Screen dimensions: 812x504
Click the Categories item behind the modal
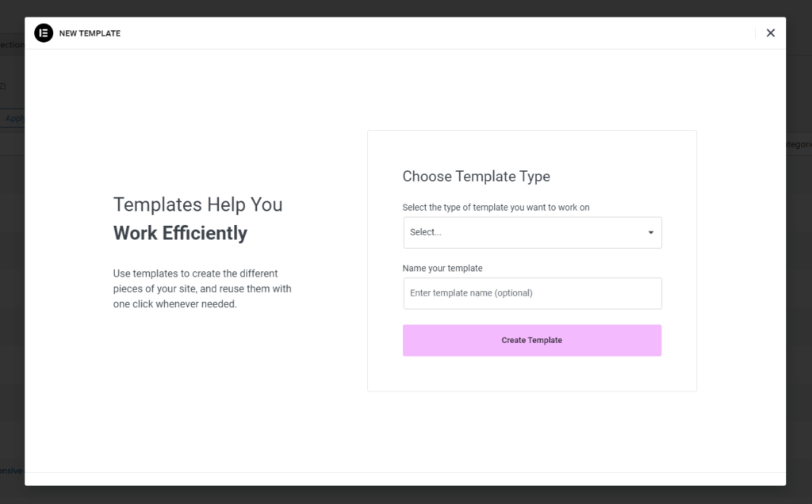click(799, 143)
